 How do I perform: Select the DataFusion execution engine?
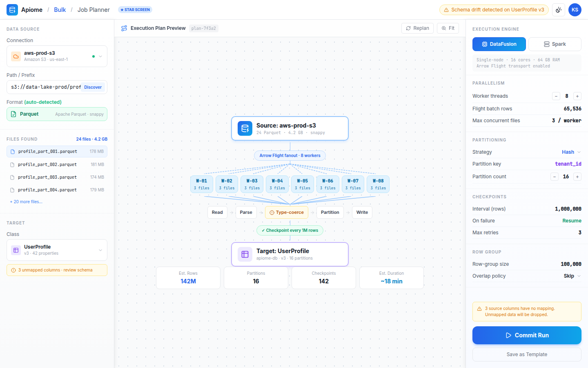point(499,44)
